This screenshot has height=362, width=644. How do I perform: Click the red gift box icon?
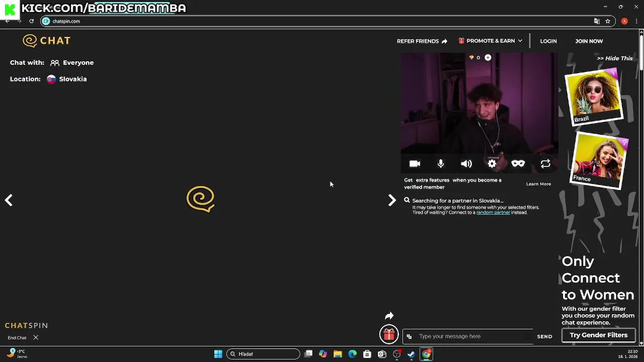tap(389, 334)
